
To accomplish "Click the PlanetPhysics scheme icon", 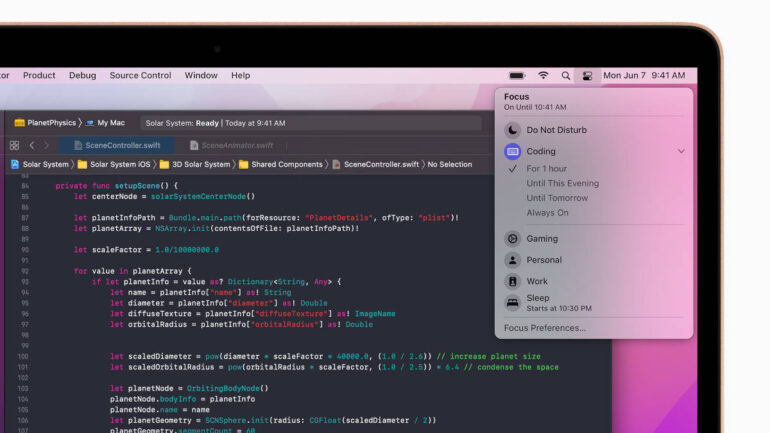I will (x=20, y=123).
